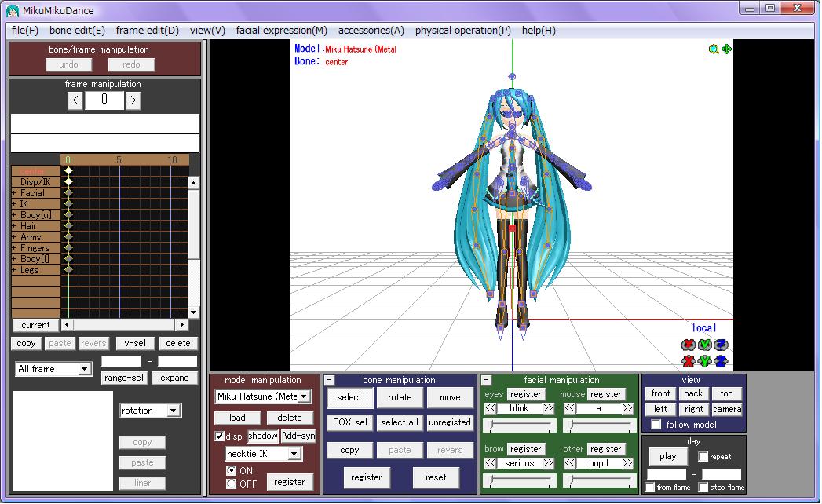Click the viewport zoom magnifier icon
This screenshot has height=504, width=822.
[x=714, y=49]
